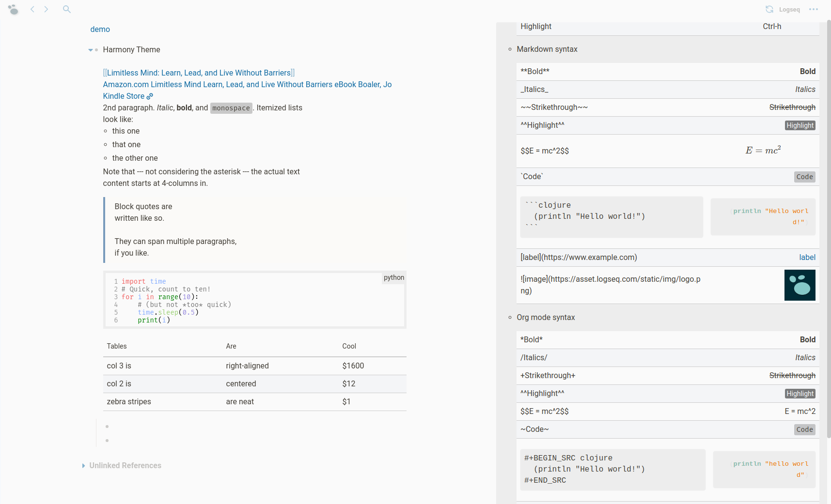The image size is (831, 504).
Task: Click the $12 table cell
Action: [348, 384]
